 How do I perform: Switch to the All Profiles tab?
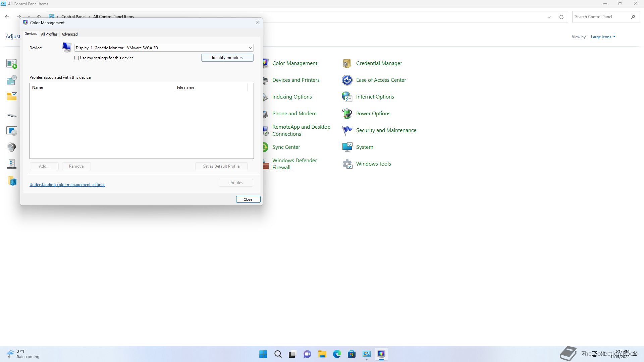[49, 34]
